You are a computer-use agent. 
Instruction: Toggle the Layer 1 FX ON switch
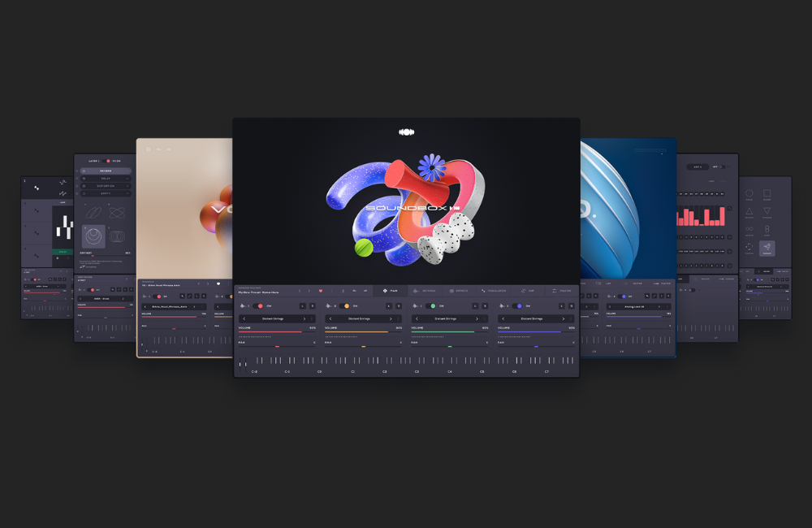pyautogui.click(x=106, y=161)
